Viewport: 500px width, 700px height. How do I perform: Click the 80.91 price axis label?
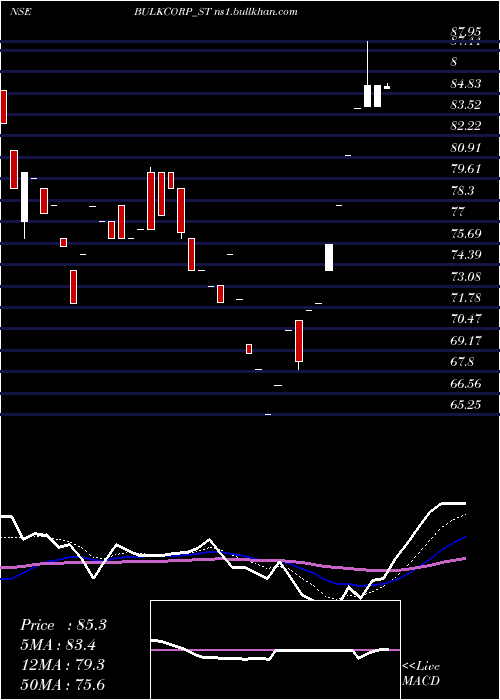pyautogui.click(x=466, y=147)
